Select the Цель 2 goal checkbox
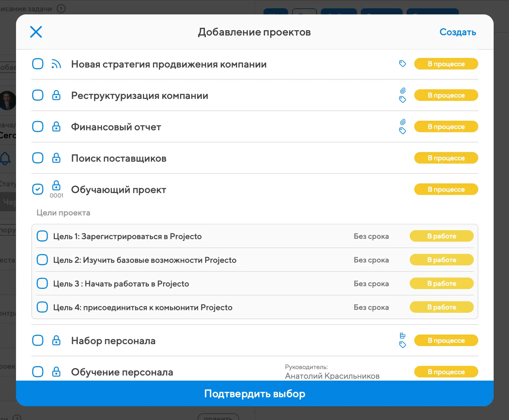This screenshot has width=509, height=420. [42, 260]
